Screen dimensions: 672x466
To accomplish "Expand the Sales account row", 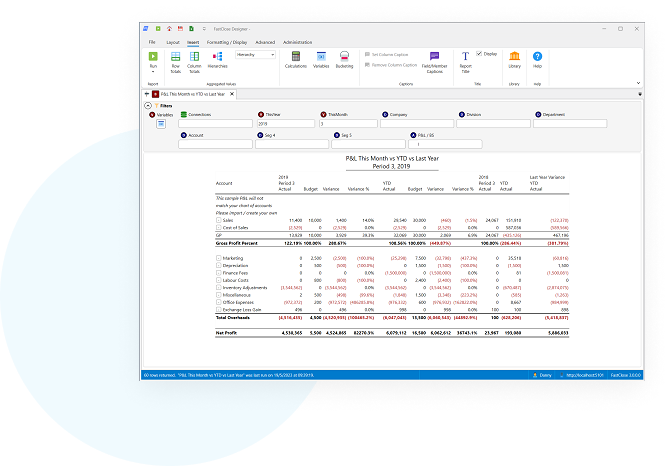I will coord(219,219).
